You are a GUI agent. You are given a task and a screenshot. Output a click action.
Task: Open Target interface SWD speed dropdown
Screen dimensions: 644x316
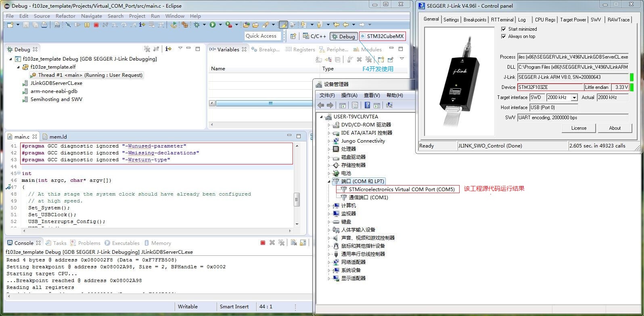574,97
